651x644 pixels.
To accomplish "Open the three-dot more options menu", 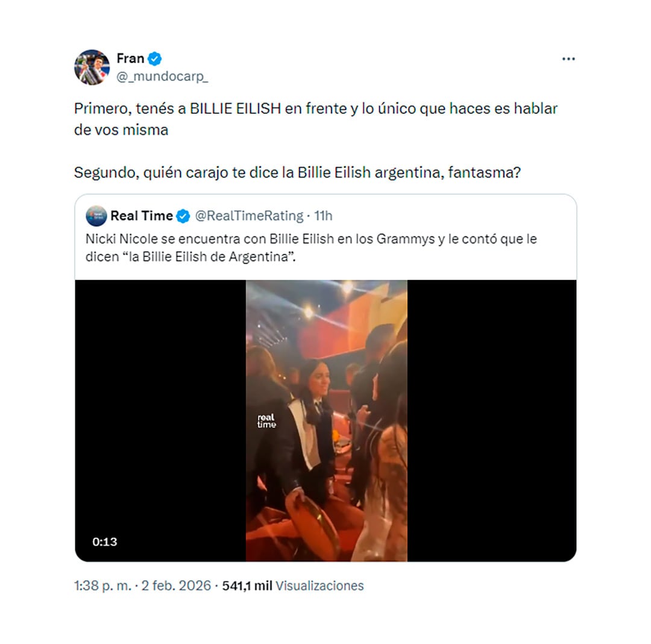I will click(x=568, y=59).
